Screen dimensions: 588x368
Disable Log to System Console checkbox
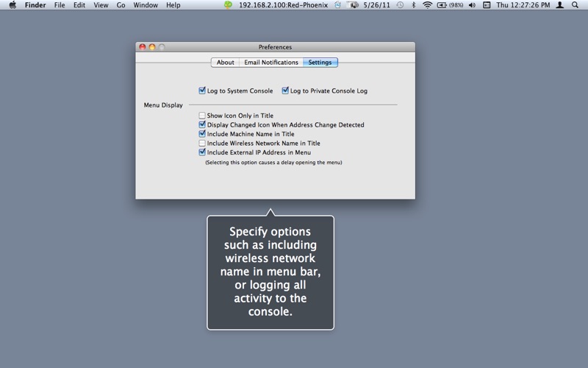pos(202,91)
